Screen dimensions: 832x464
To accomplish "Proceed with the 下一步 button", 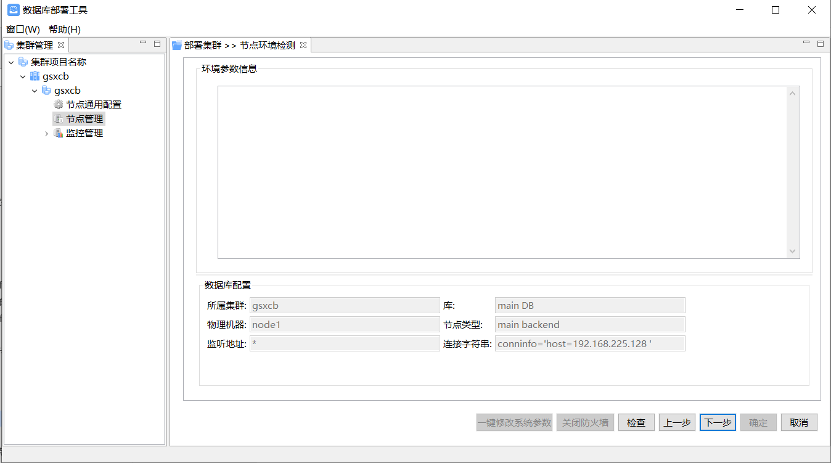I will point(718,423).
